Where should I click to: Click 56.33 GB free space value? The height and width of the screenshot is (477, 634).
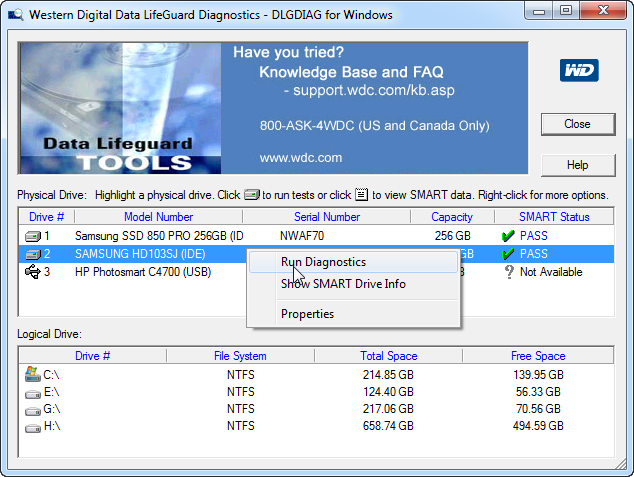[x=538, y=392]
